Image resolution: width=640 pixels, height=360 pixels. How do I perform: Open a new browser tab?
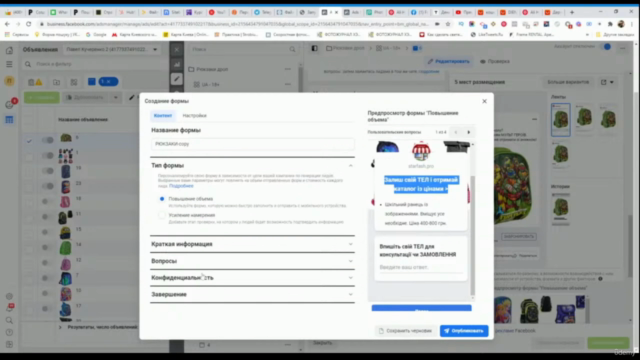click(572, 12)
